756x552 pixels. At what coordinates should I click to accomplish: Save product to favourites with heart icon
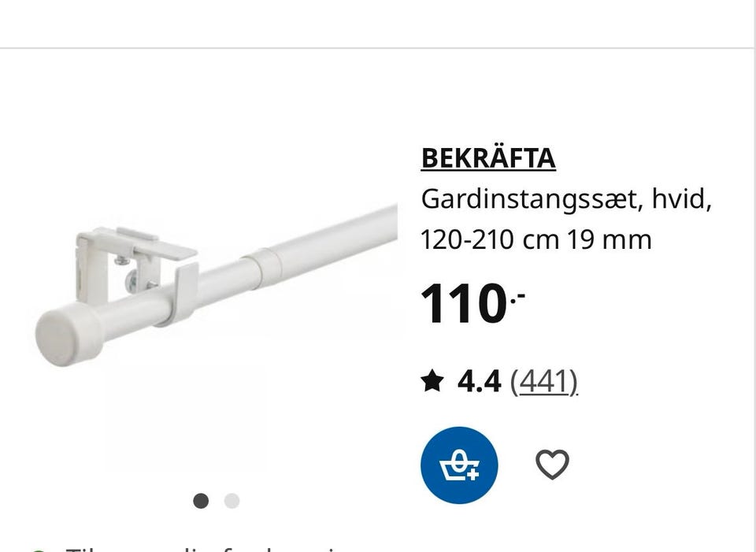click(x=552, y=465)
